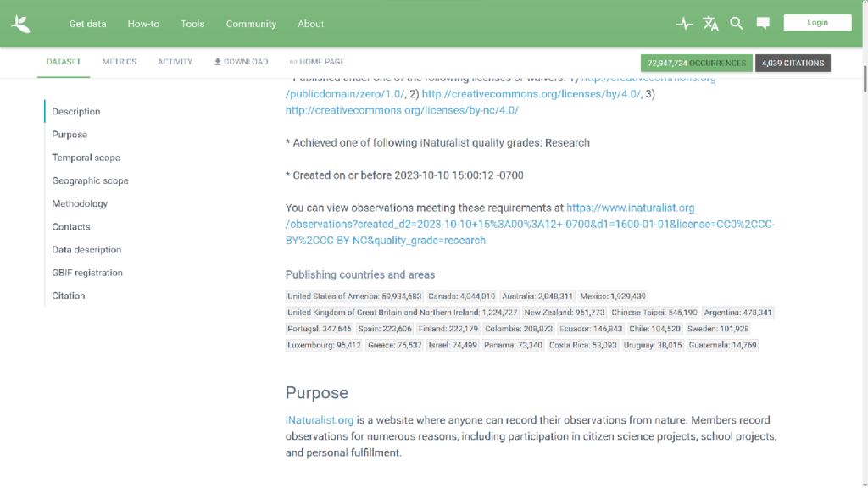Click the New Zealand country tag
The width and height of the screenshot is (868, 488).
[x=564, y=313]
